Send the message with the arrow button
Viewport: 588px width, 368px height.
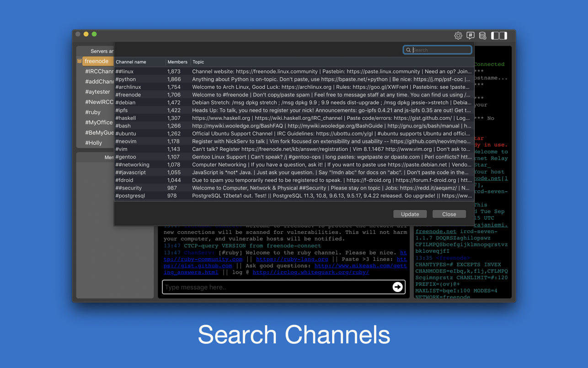click(397, 287)
